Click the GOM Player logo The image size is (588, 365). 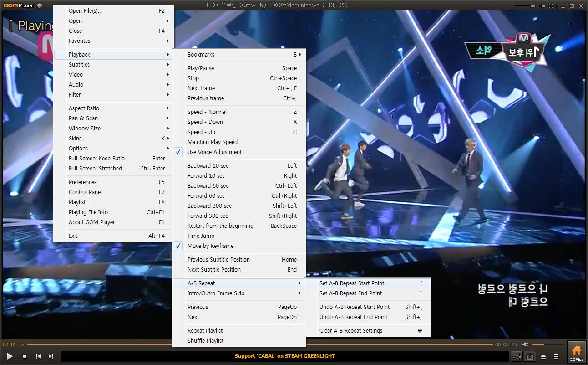(19, 5)
